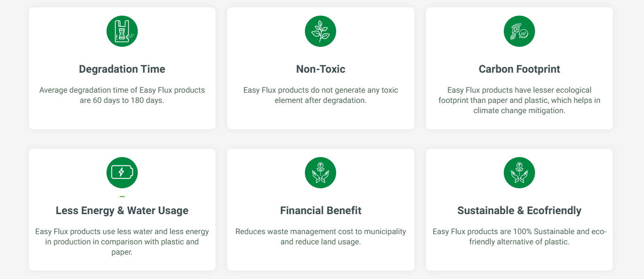Click the Financial Benefit hands plant icon
Viewport: 644px width, 279px height.
pos(321,173)
